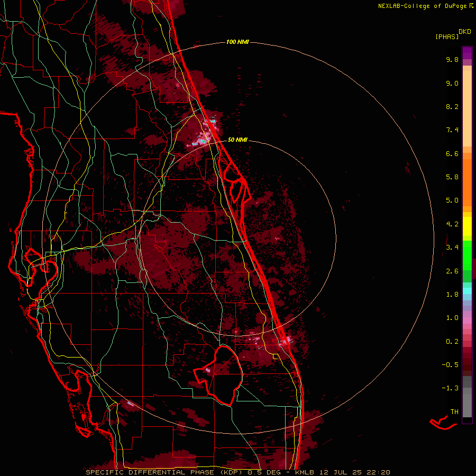Click the 50 NMI range ring label
Viewport: 476px width, 476px height.
237,140
